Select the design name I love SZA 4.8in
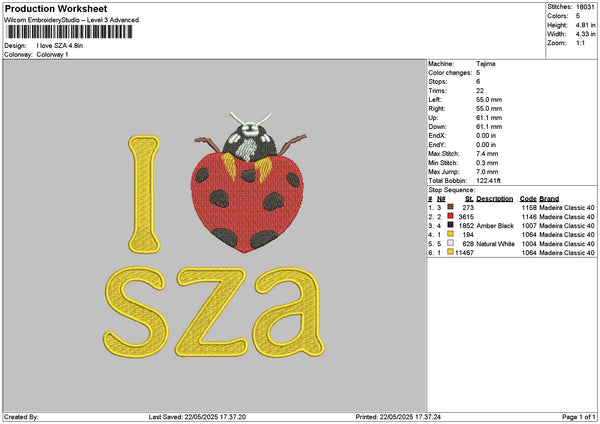600x424 pixels. point(60,46)
